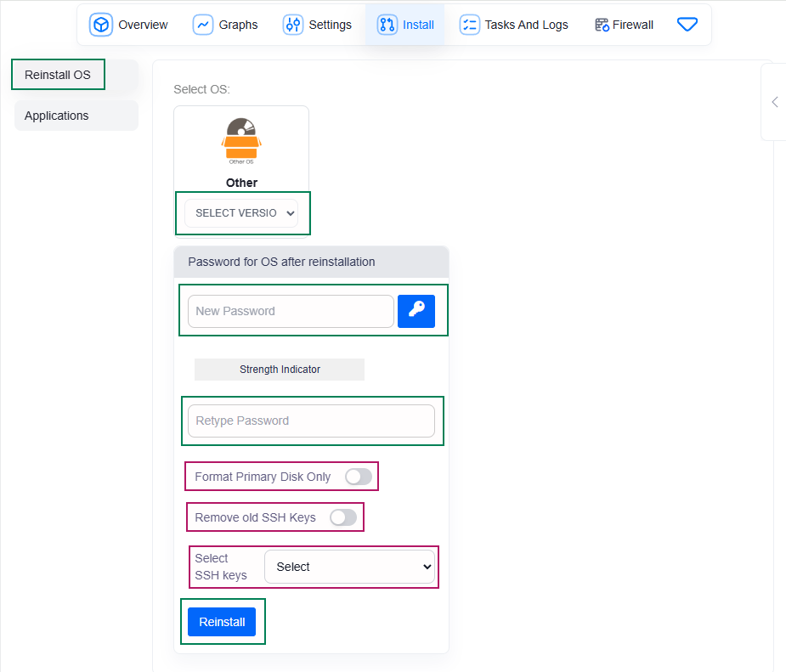The width and height of the screenshot is (786, 672).
Task: Enable Format Primary Disk Only toggle
Action: (358, 477)
